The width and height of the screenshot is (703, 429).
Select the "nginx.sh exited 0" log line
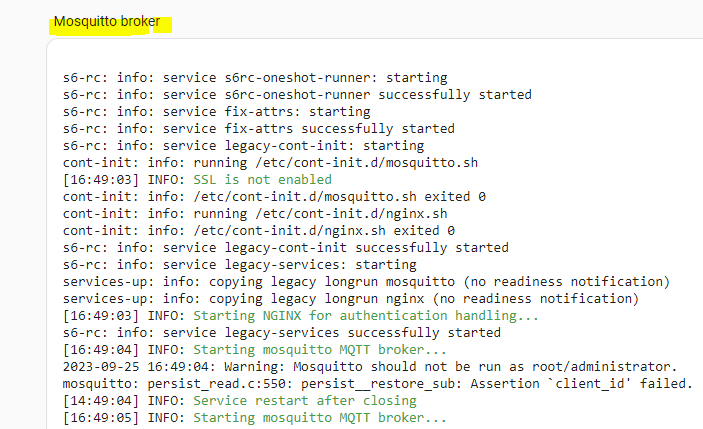pos(258,230)
